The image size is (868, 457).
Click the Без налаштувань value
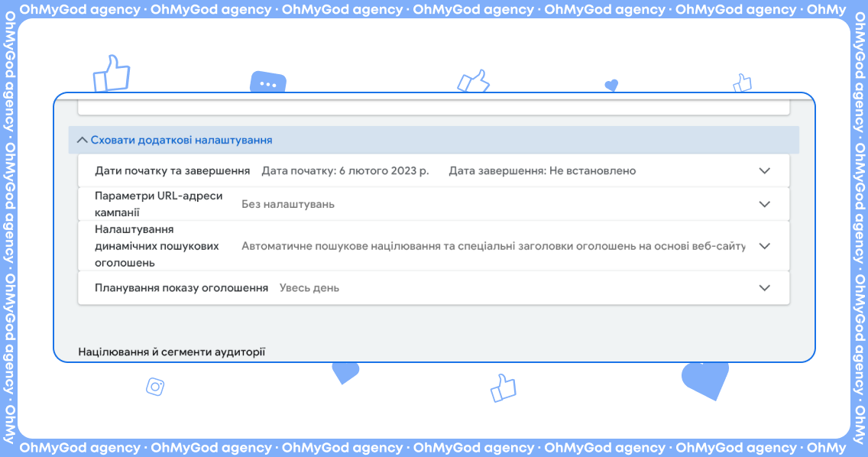coord(288,204)
